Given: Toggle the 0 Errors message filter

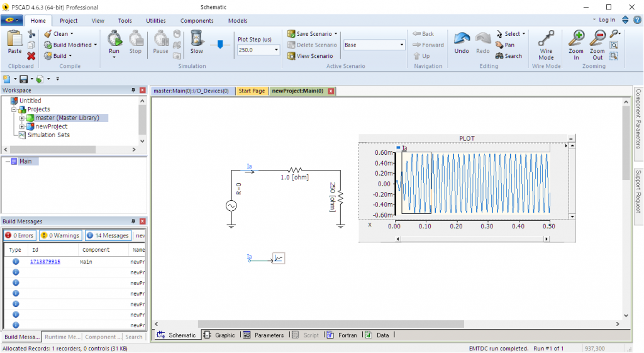Looking at the screenshot, I should pyautogui.click(x=19, y=235).
